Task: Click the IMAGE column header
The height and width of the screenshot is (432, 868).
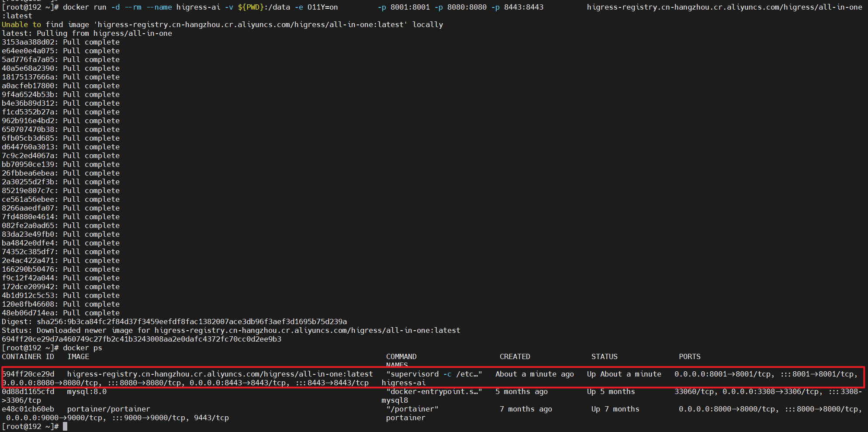Action: tap(78, 356)
